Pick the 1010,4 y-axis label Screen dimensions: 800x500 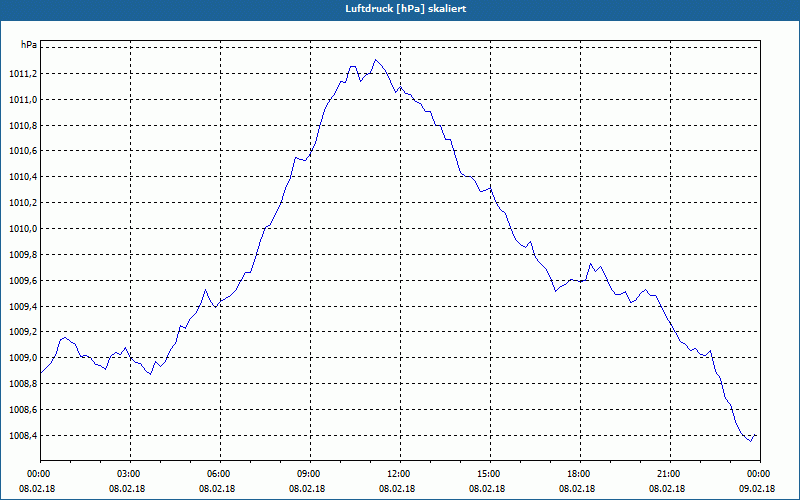pyautogui.click(x=23, y=178)
